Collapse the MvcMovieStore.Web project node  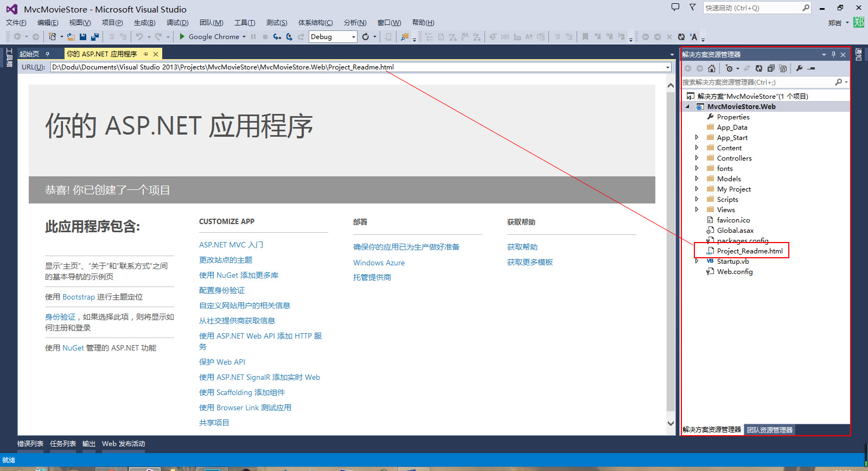coord(687,106)
